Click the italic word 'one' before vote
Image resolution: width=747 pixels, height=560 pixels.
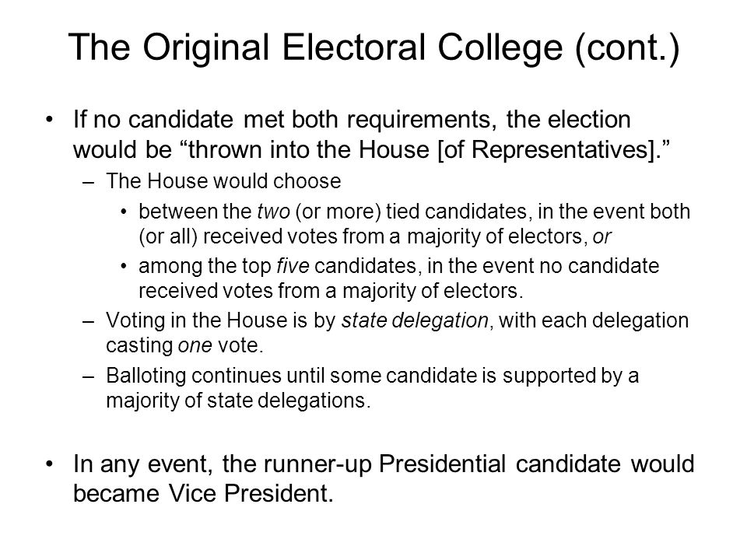click(x=195, y=345)
